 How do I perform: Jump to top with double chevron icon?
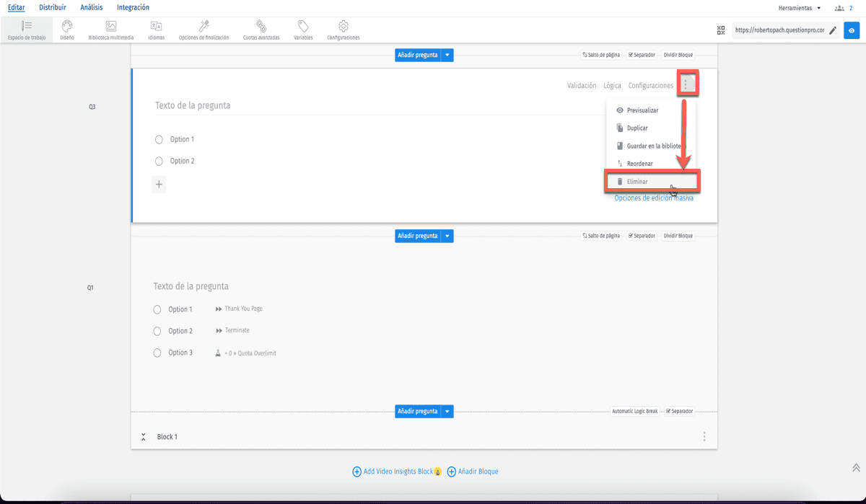tap(856, 468)
